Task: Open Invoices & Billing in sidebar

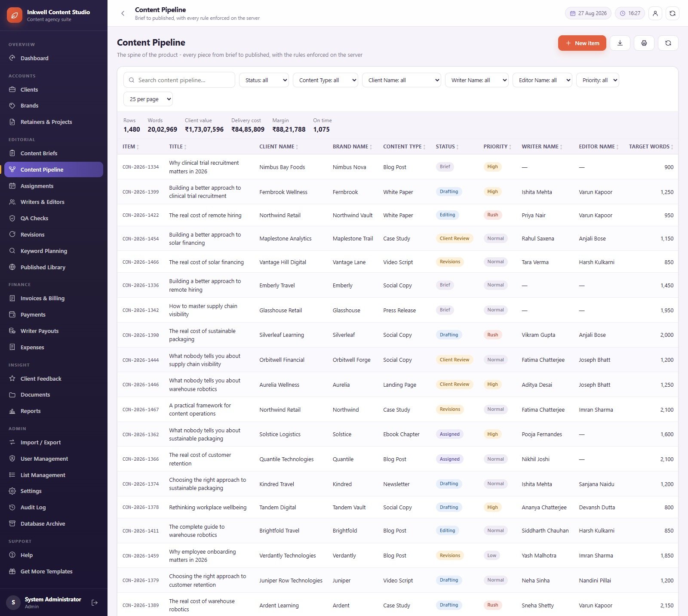Action: [54, 298]
